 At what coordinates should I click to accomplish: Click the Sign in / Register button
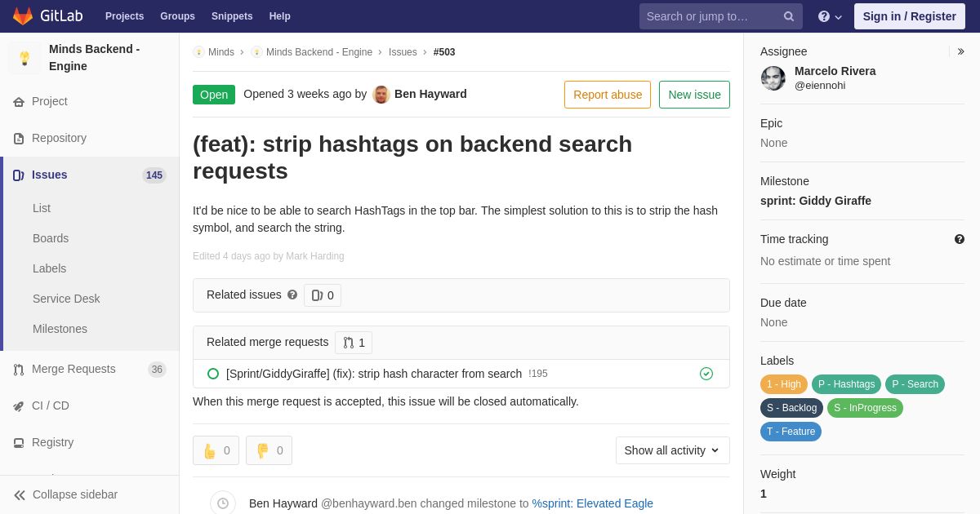point(909,16)
